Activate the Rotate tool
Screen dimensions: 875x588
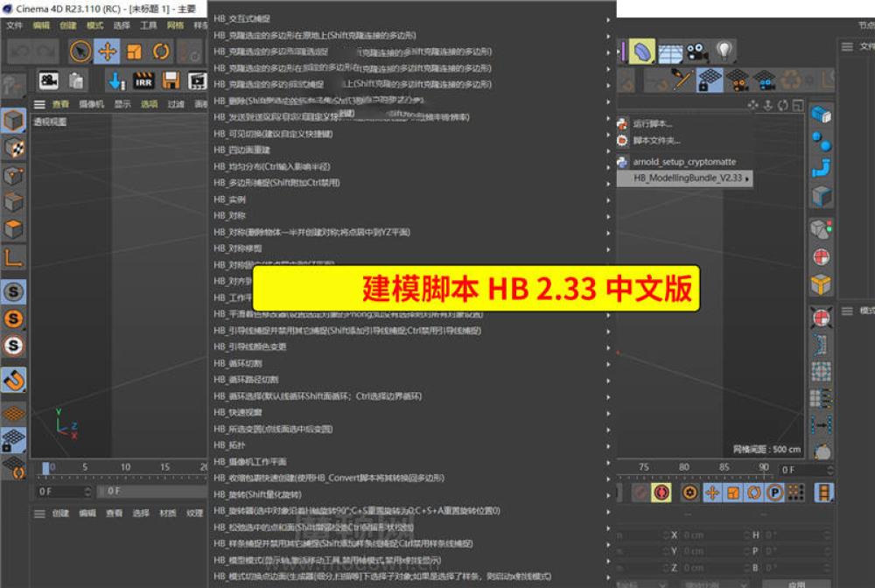point(161,52)
